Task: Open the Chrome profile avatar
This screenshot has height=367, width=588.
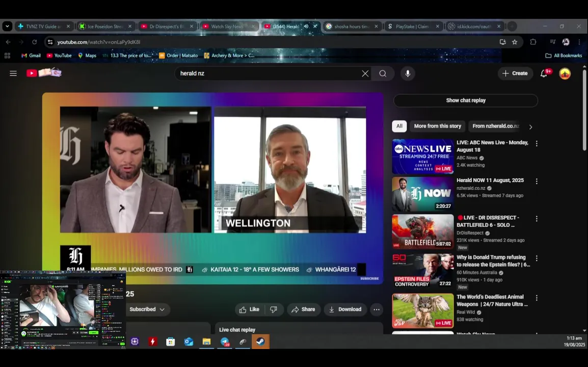Action: tap(566, 42)
